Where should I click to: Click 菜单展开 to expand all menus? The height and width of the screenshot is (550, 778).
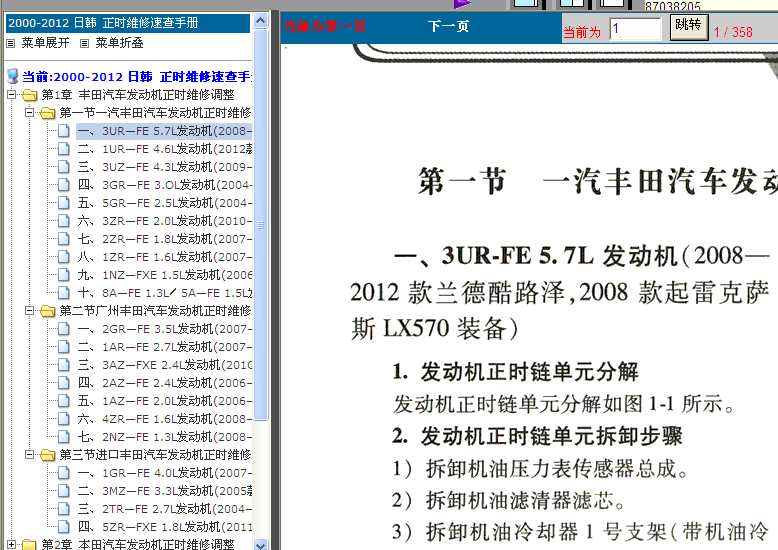[45, 43]
